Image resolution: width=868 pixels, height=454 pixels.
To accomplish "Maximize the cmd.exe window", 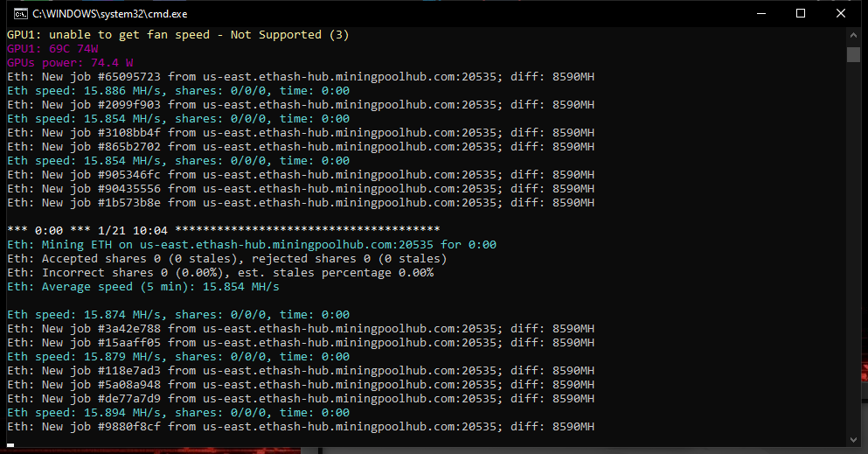I will [x=801, y=14].
